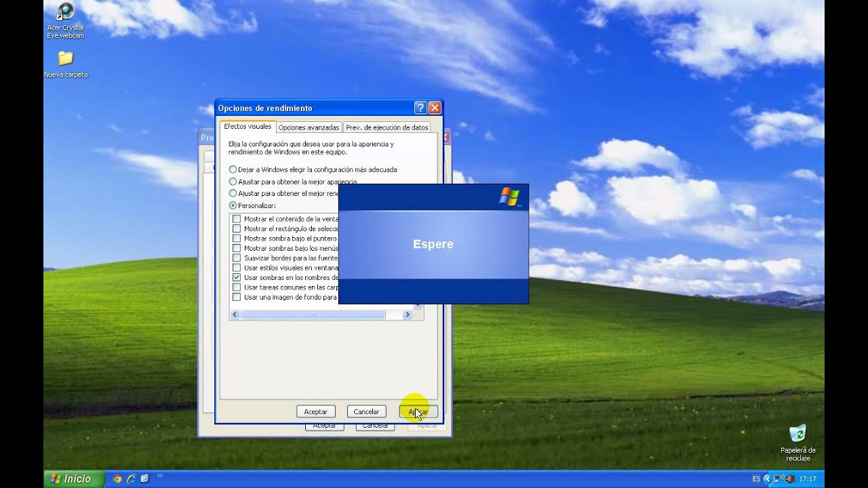Enable 'Suavizar bordes para las fuentes' checkbox

click(237, 258)
